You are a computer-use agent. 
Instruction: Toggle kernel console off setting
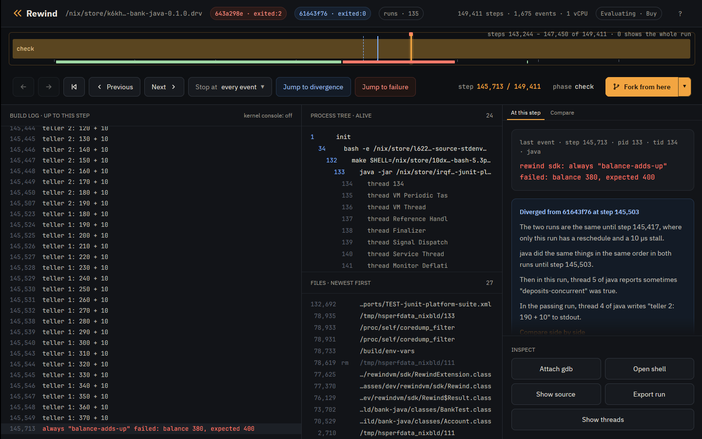pos(268,115)
